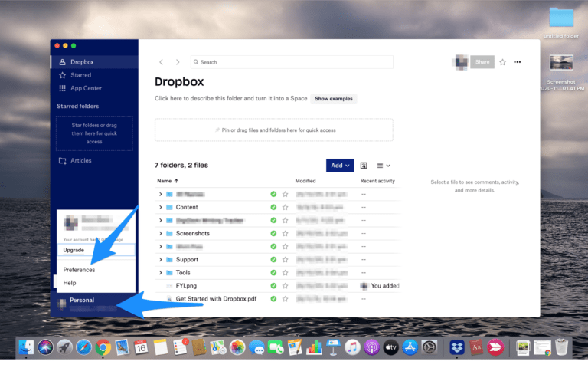The width and height of the screenshot is (588, 368).
Task: Click the Recent activity column header
Action: [377, 181]
